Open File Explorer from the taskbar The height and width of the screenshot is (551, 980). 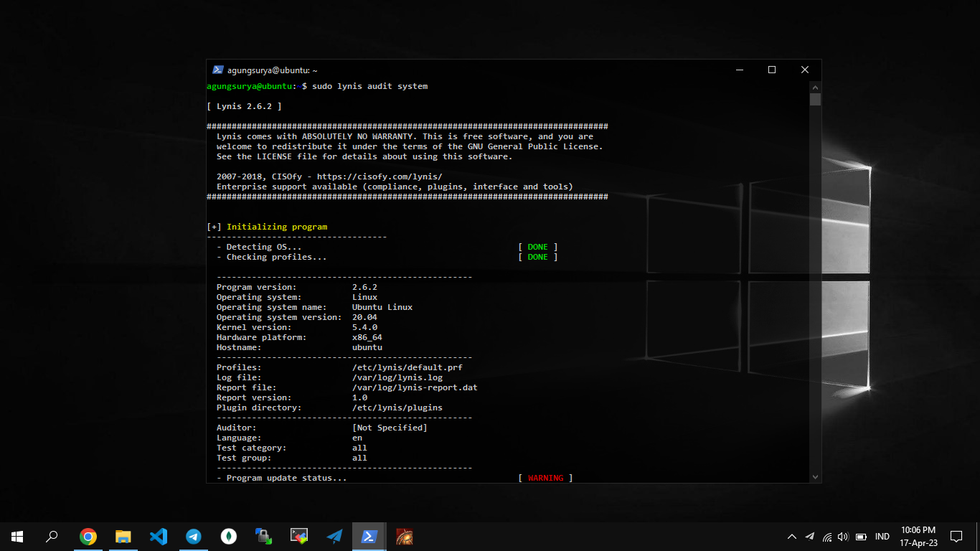pos(123,536)
